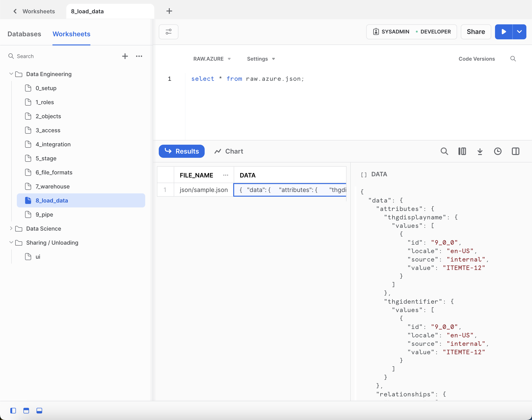Click the Share button

tap(476, 32)
